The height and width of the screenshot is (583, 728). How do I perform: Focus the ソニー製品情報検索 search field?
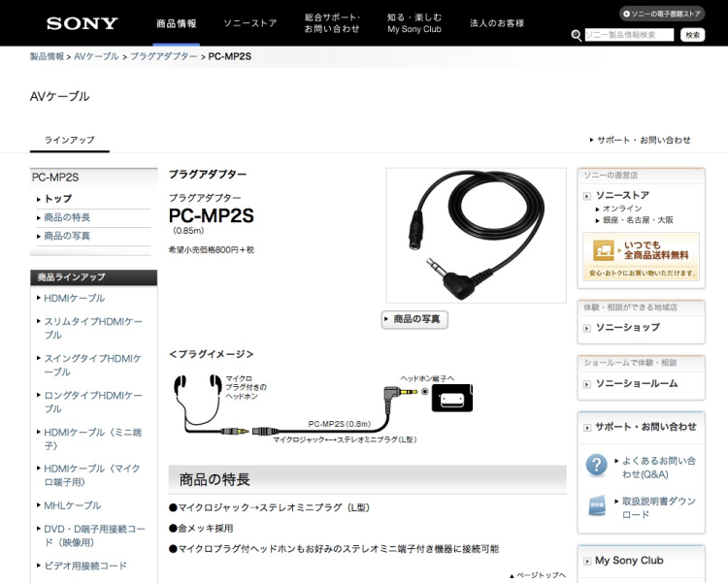(x=629, y=35)
